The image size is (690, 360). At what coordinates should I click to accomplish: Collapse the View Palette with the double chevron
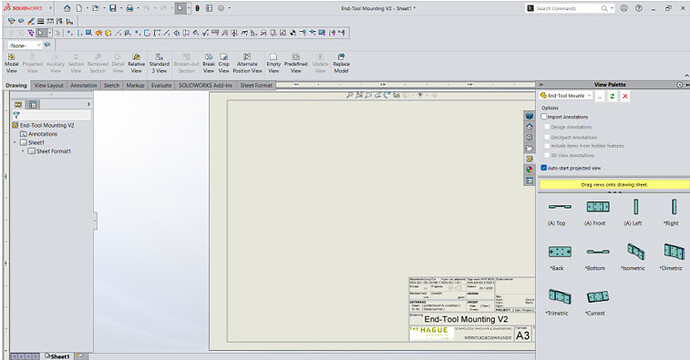coord(541,84)
